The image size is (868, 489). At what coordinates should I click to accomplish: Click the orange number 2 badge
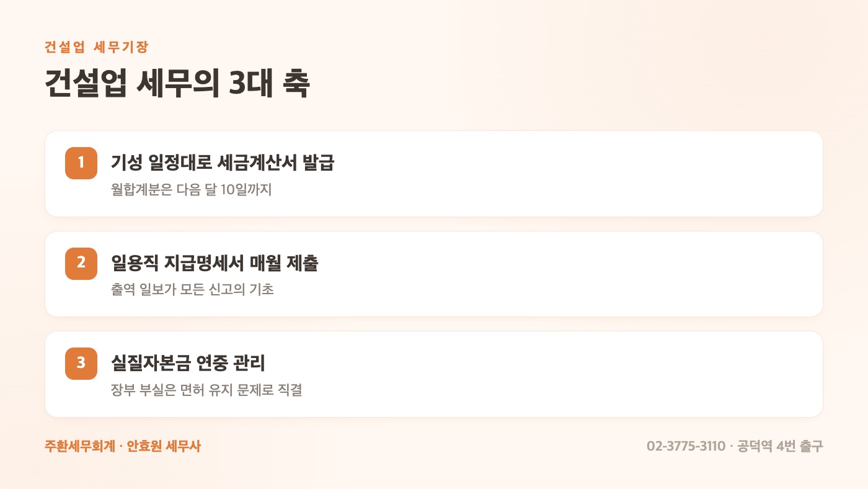pyautogui.click(x=81, y=263)
